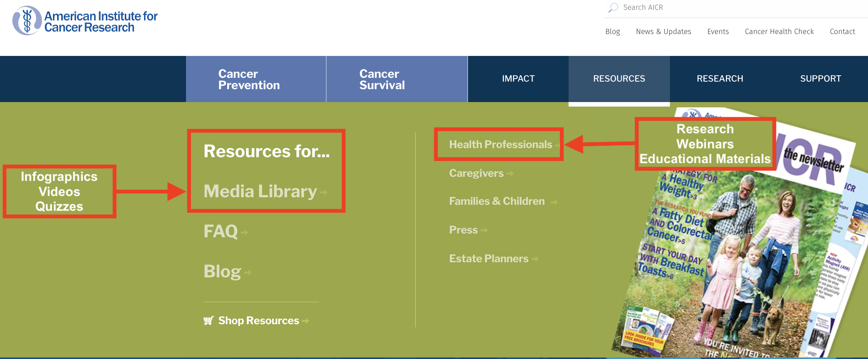Visit the Cancer Health Check page
The image size is (868, 359).
click(x=779, y=32)
